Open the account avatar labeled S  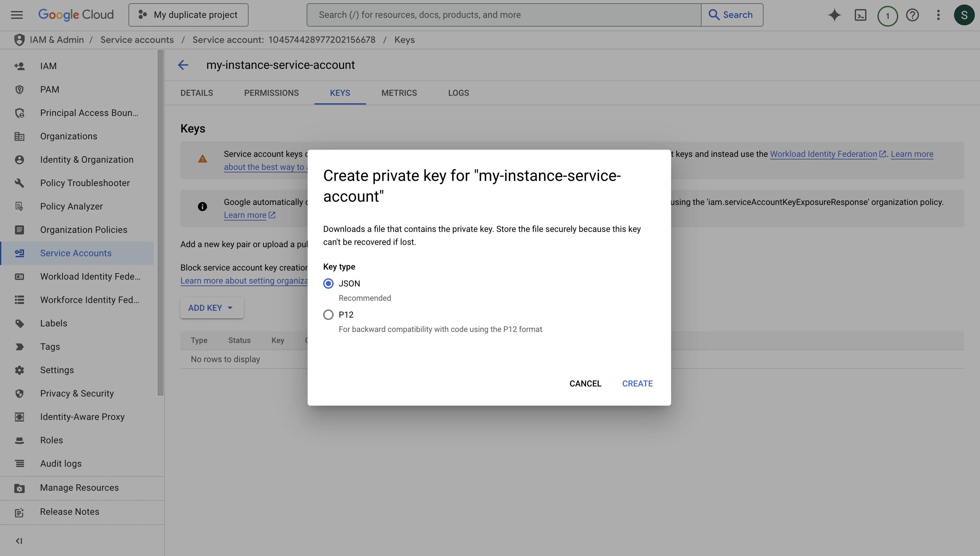964,15
